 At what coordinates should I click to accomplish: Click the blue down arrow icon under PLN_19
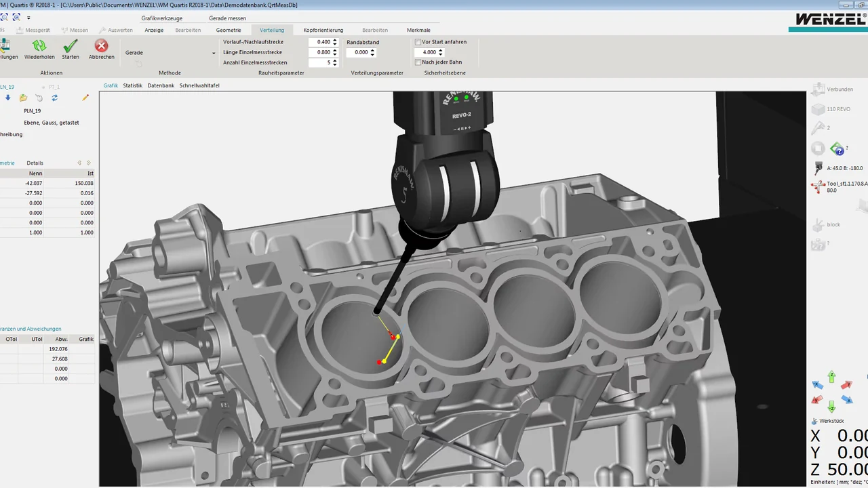click(x=7, y=98)
